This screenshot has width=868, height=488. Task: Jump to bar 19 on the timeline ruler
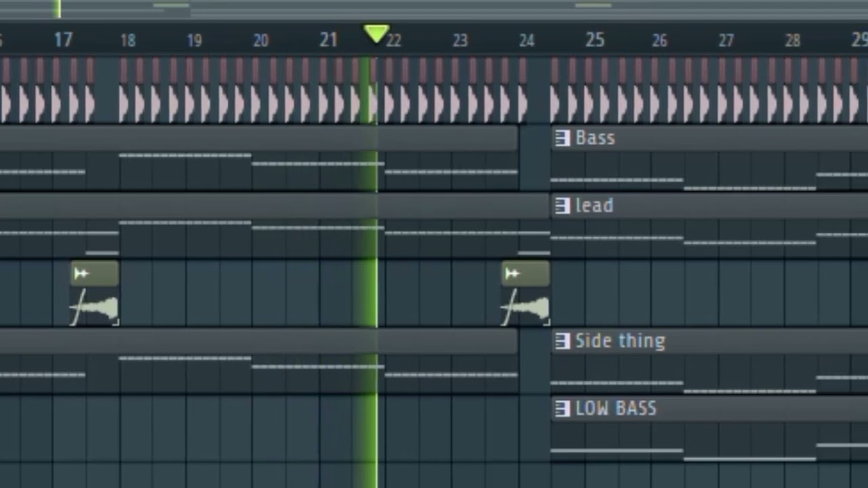tap(194, 41)
